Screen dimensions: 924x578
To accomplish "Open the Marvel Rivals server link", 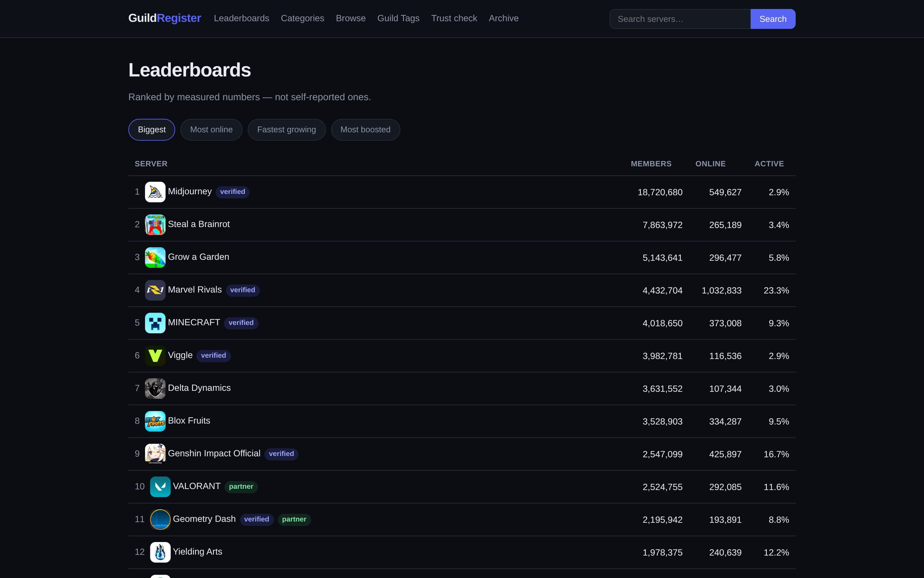I will (x=195, y=290).
